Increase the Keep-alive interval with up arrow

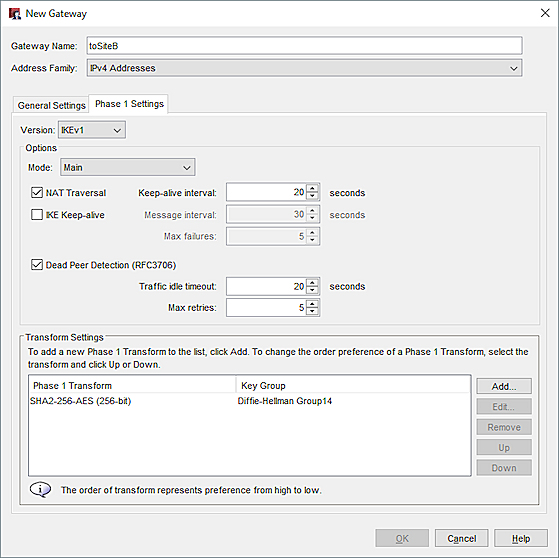(312, 189)
